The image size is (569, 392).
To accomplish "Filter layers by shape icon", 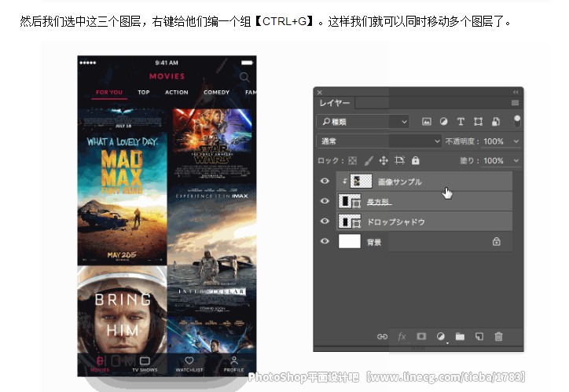I will 479,122.
